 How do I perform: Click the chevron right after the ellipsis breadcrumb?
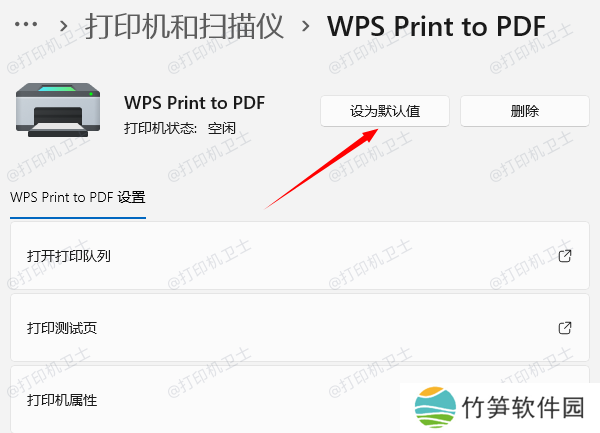pos(64,26)
